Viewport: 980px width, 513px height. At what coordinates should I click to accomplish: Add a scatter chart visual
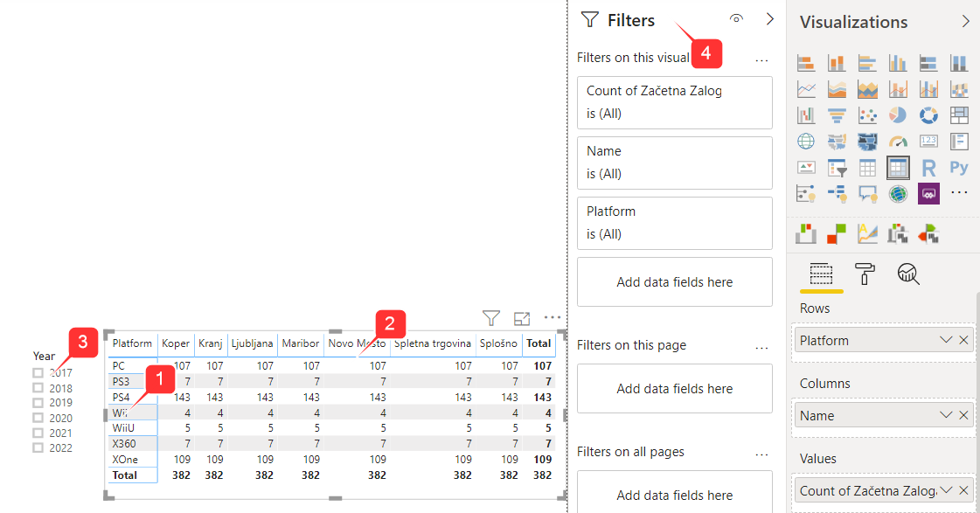867,115
